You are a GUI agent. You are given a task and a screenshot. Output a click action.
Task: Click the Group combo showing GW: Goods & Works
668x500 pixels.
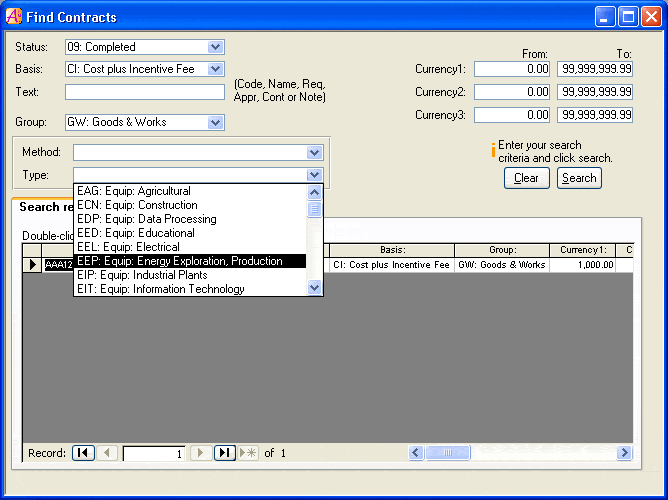(x=145, y=123)
